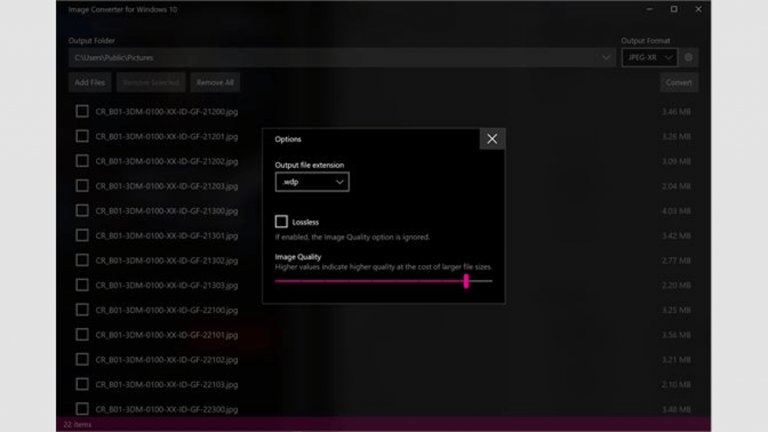Viewport: 768px width, 432px height.
Task: Check the box for file GF-21303.jpg
Action: [x=82, y=285]
